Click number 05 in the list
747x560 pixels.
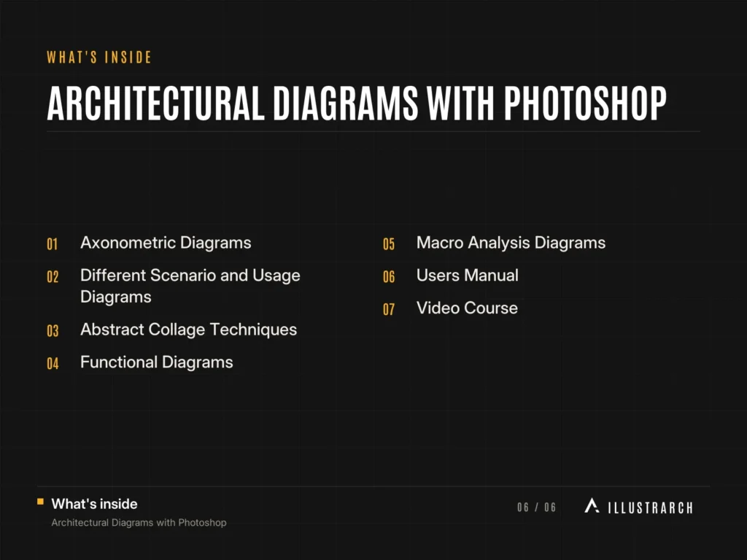point(389,244)
